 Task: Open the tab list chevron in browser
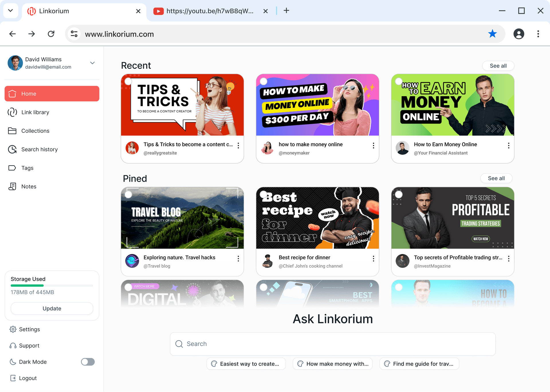click(x=11, y=11)
